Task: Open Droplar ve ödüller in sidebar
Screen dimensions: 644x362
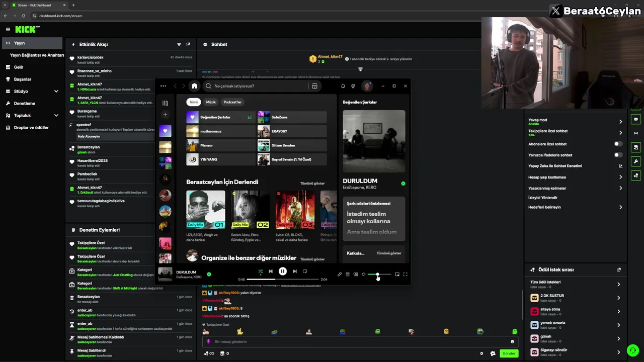Action: coord(32,128)
